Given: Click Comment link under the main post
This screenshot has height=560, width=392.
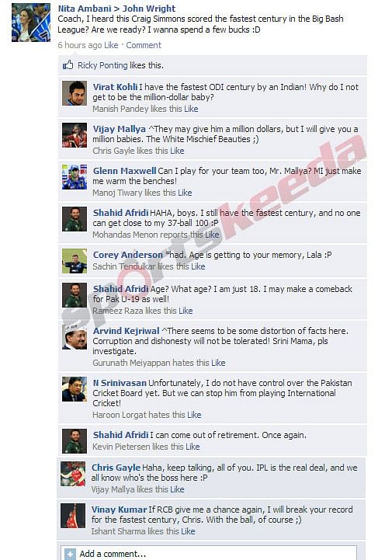Looking at the screenshot, I should 144,45.
